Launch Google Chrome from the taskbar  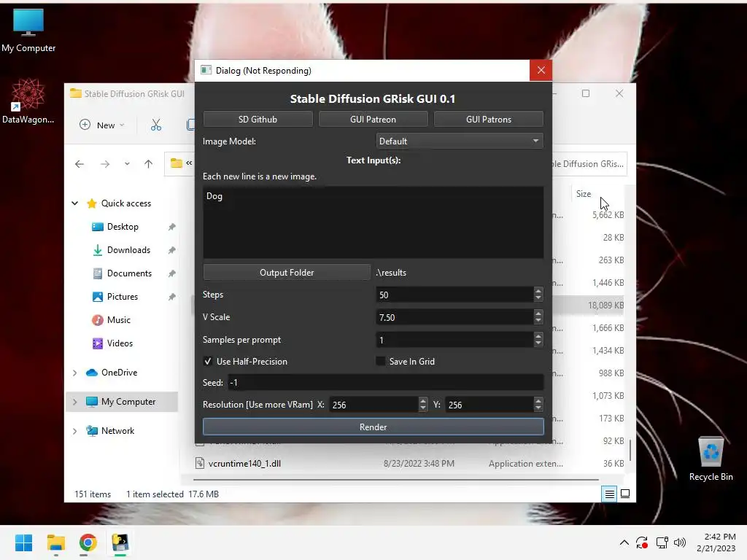(x=88, y=542)
